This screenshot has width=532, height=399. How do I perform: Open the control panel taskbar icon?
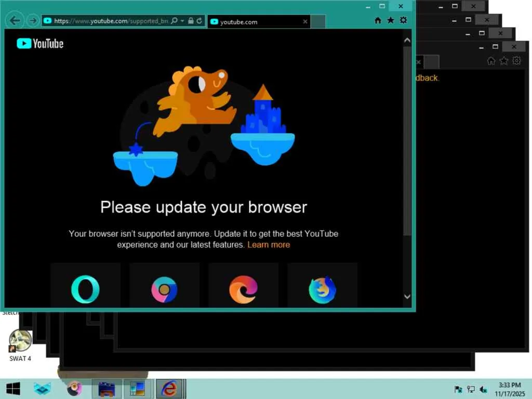tap(138, 389)
